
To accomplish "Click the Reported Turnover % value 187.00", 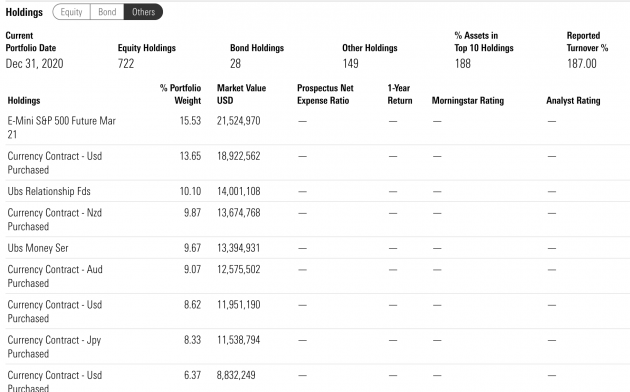I will coord(582,63).
